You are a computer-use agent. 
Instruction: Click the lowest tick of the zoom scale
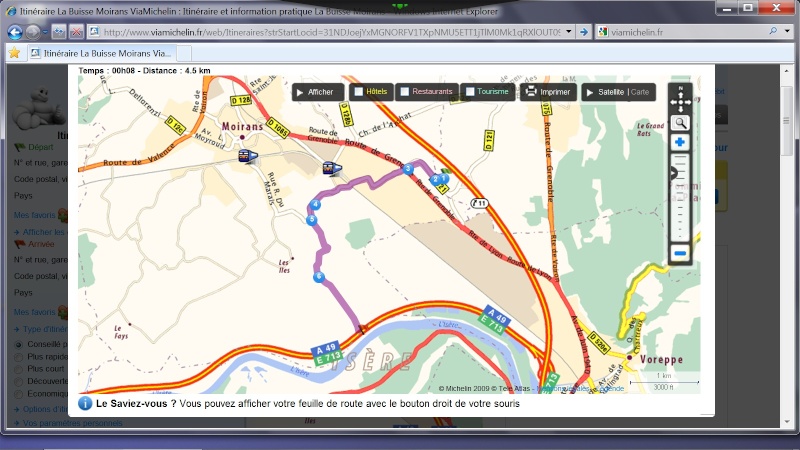pos(680,237)
